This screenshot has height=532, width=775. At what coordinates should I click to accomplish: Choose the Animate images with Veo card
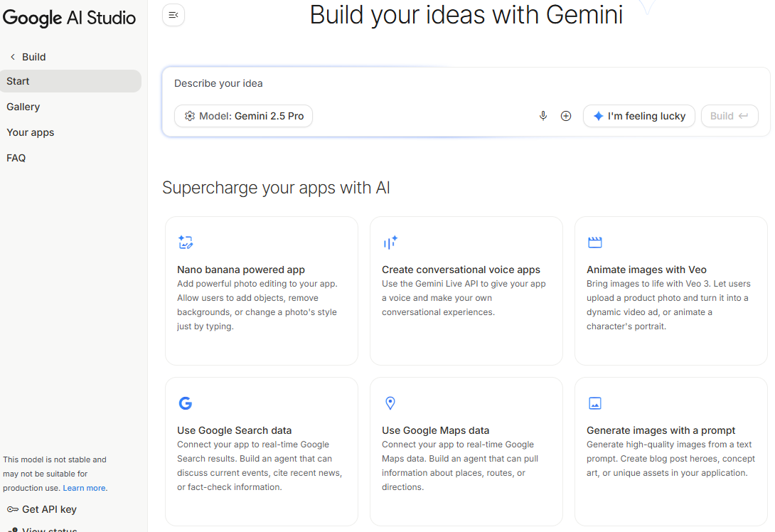pos(670,291)
